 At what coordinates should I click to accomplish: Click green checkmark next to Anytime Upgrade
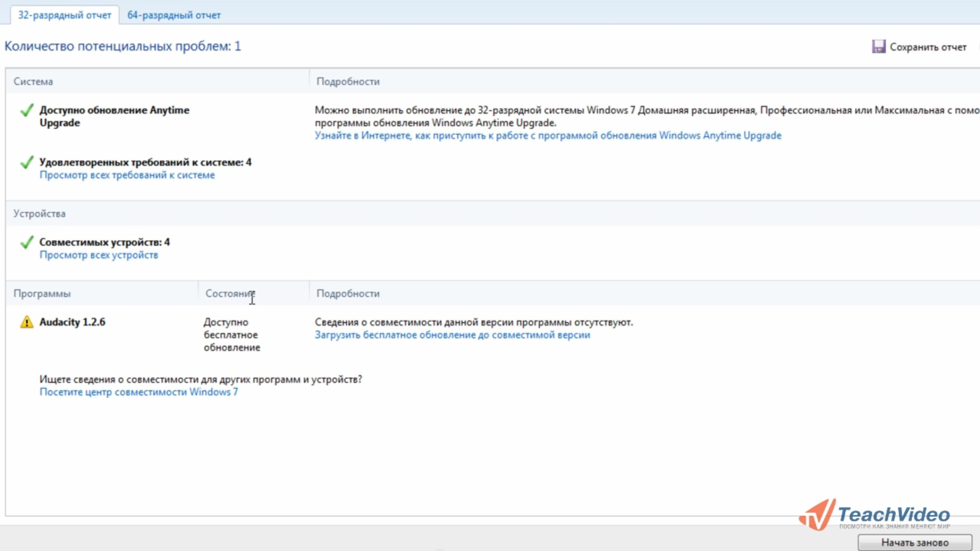(x=27, y=110)
